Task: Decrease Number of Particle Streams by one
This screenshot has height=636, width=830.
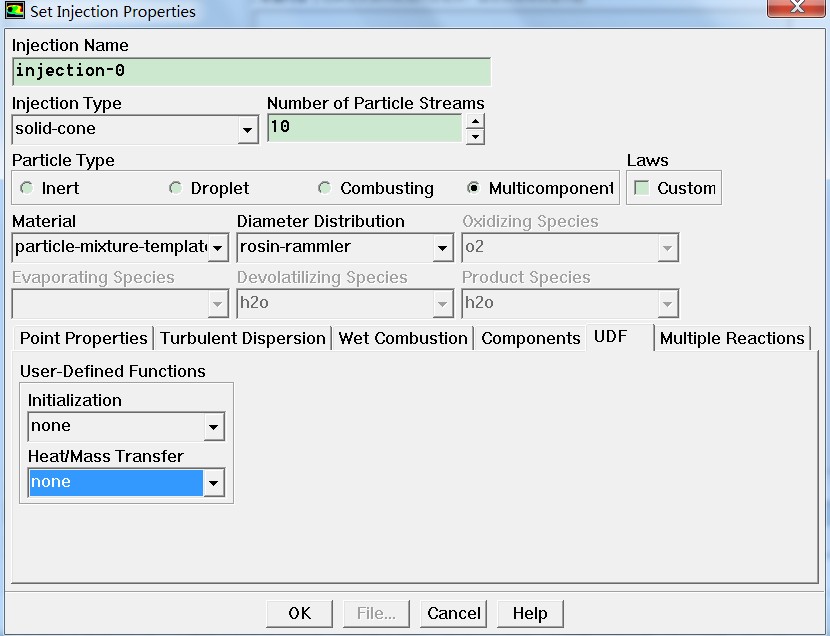Action: [x=475, y=135]
